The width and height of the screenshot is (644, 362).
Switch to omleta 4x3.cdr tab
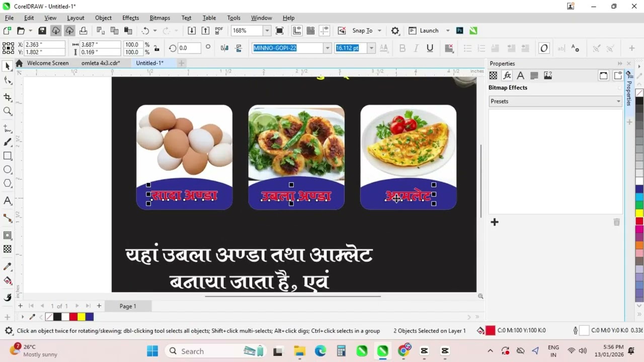[101, 63]
